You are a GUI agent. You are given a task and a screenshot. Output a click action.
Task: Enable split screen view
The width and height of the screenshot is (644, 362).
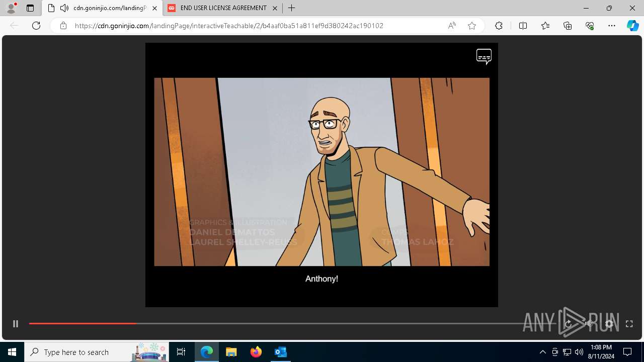(x=523, y=26)
